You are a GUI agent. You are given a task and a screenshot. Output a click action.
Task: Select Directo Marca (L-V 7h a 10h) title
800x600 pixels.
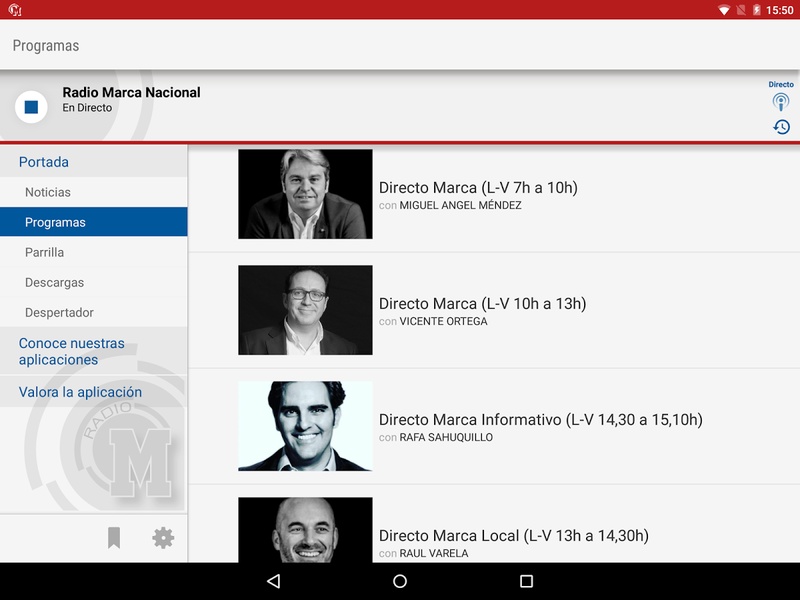(x=478, y=188)
